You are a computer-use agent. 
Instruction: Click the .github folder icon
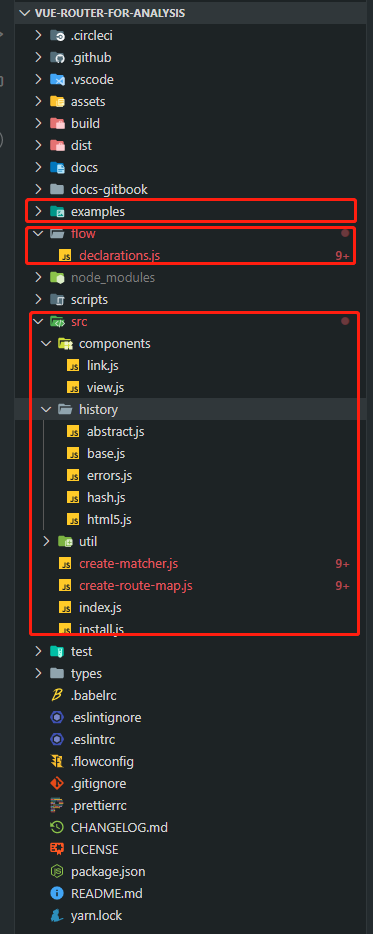pos(57,58)
